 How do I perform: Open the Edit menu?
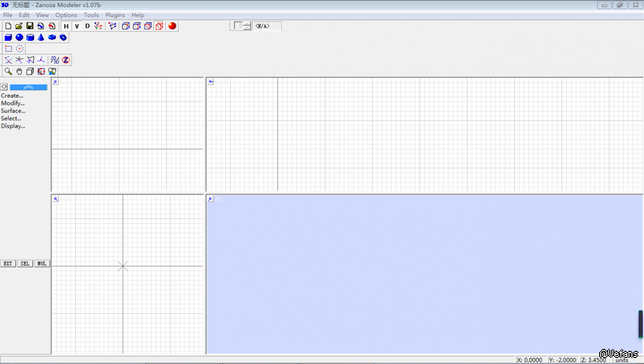[24, 15]
